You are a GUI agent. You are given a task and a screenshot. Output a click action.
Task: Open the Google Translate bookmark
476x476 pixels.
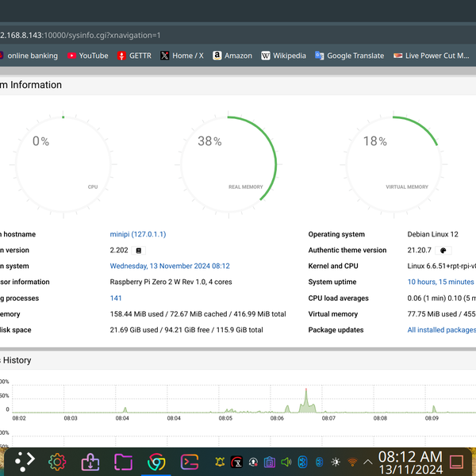349,56
